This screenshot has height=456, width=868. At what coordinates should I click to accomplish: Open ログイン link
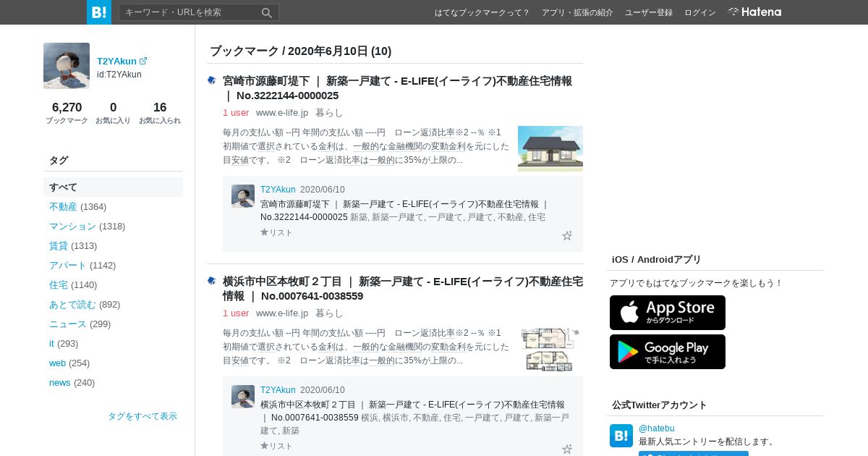pos(700,12)
